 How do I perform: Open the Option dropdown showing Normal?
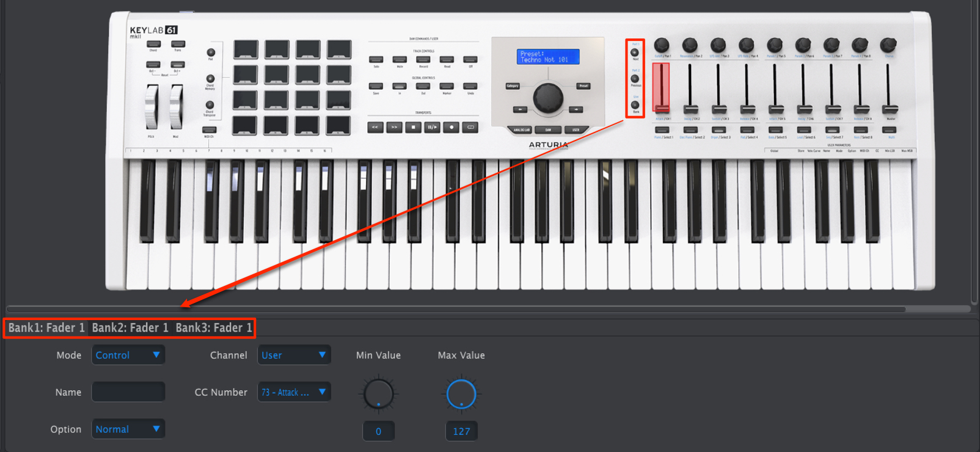point(128,429)
